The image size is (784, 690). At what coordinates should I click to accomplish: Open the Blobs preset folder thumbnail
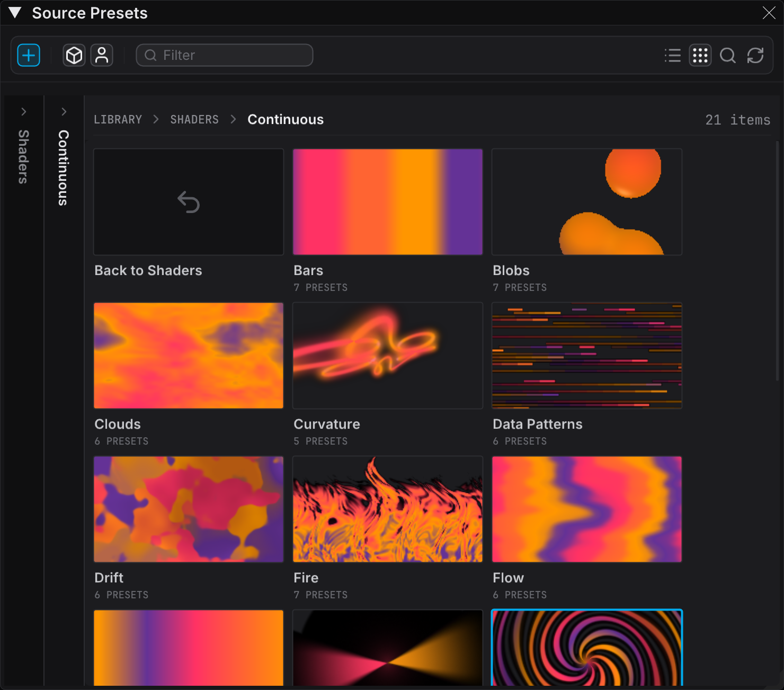(587, 202)
